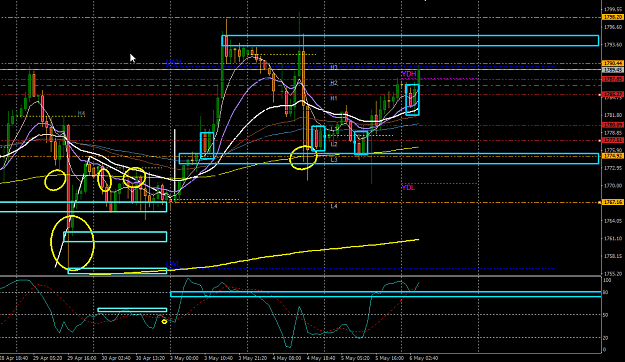Click the 1781.80 price scale value
Image resolution: width=625 pixels, height=362 pixels.
tap(613, 115)
